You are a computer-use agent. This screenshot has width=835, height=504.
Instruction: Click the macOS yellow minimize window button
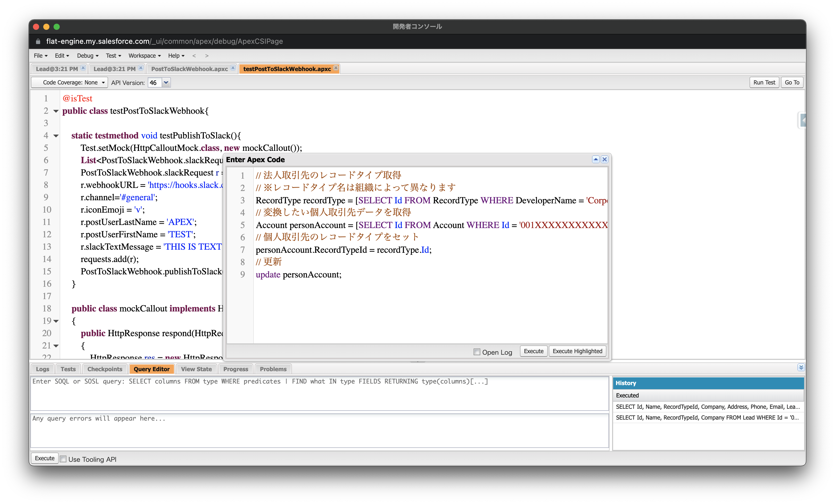[46, 27]
